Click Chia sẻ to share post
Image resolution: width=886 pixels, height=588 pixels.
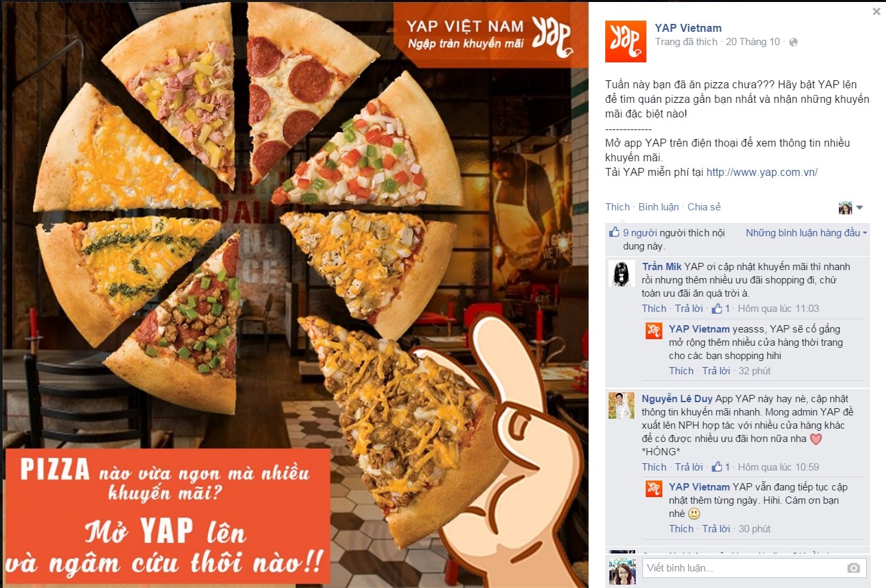coord(704,207)
